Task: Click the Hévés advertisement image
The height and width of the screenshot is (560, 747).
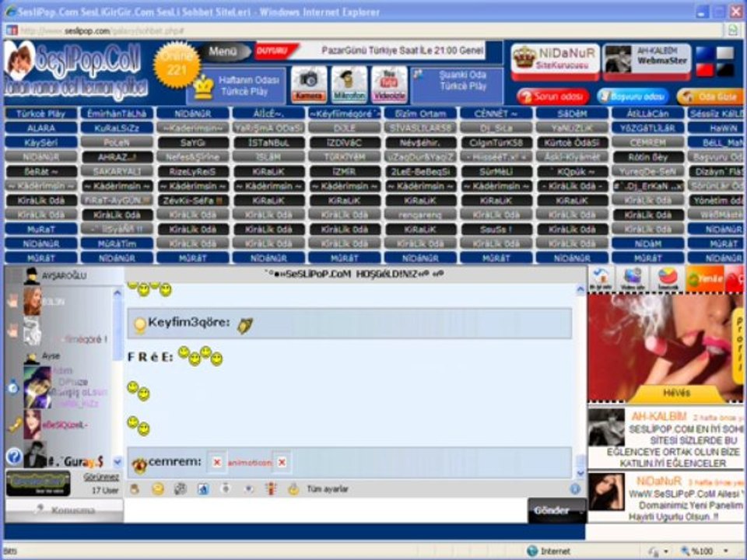Action: [665, 348]
